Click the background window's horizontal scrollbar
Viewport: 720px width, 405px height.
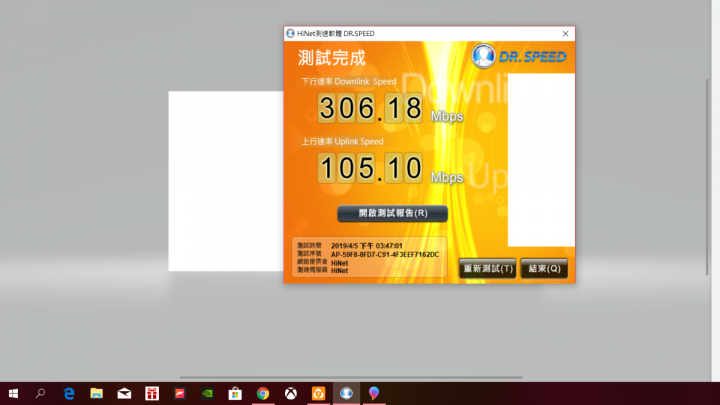(351, 377)
